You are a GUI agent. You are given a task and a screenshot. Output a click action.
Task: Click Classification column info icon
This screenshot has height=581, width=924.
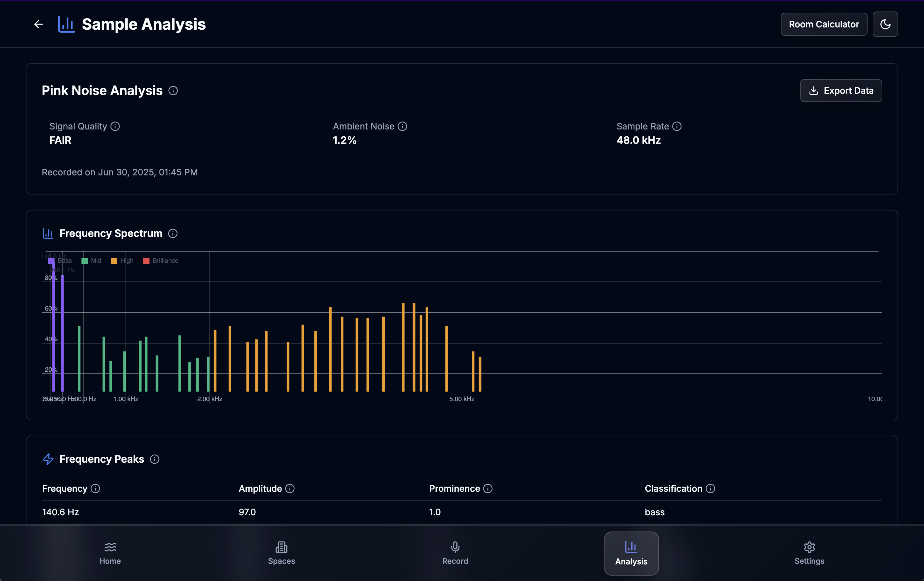(x=710, y=489)
